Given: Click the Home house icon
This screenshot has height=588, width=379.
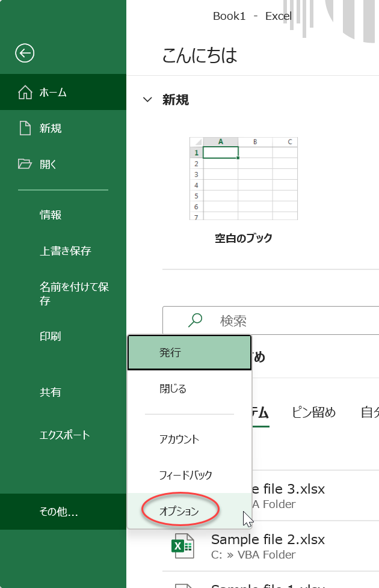Looking at the screenshot, I should point(25,92).
